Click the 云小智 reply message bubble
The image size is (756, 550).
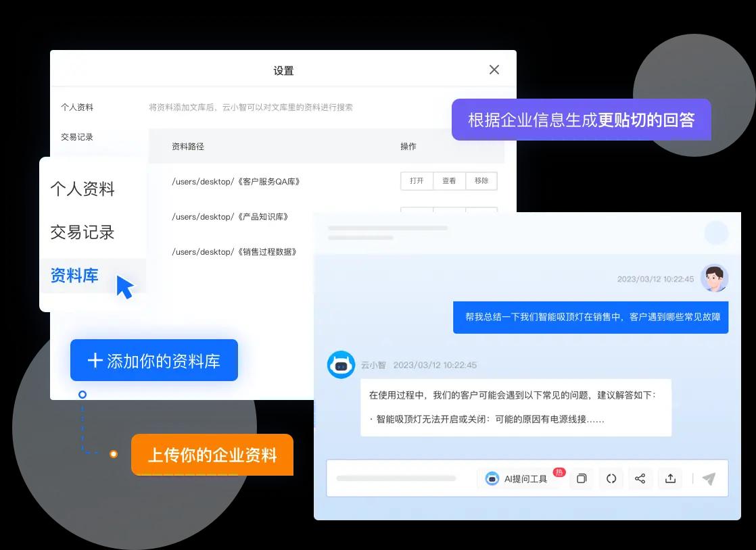pyautogui.click(x=516, y=407)
